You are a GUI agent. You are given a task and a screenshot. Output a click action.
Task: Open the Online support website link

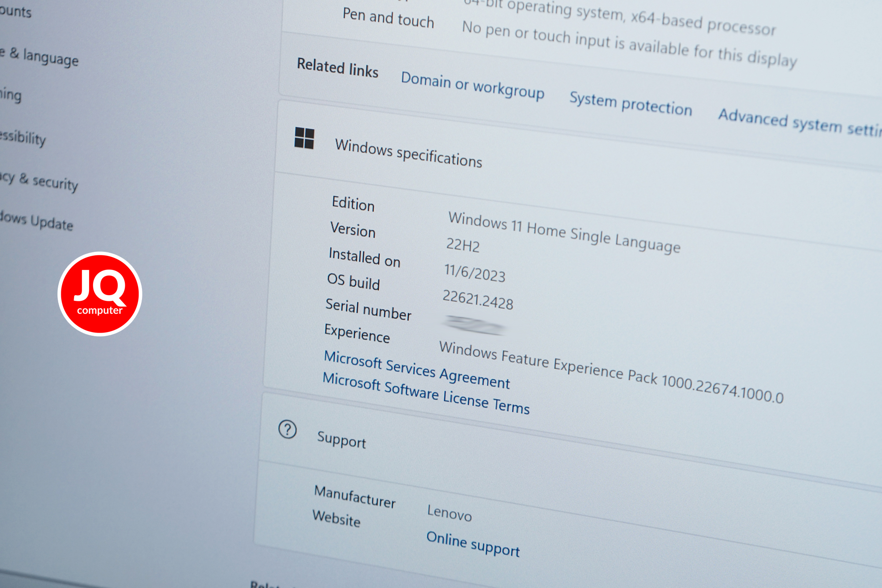pos(473,543)
